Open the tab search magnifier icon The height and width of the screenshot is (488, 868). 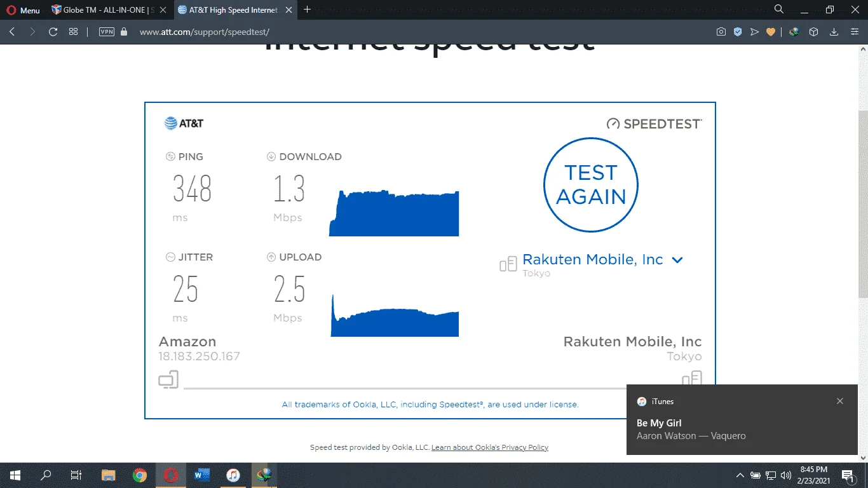coord(779,10)
